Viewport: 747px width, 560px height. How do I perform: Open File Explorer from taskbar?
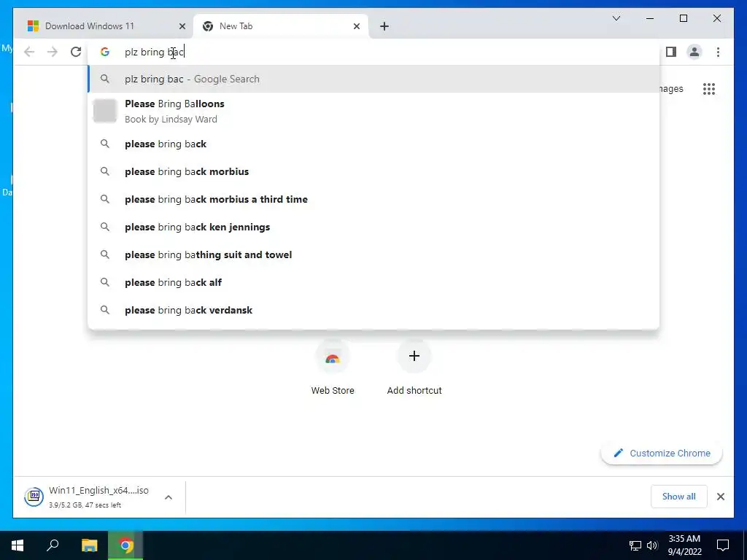click(x=89, y=545)
